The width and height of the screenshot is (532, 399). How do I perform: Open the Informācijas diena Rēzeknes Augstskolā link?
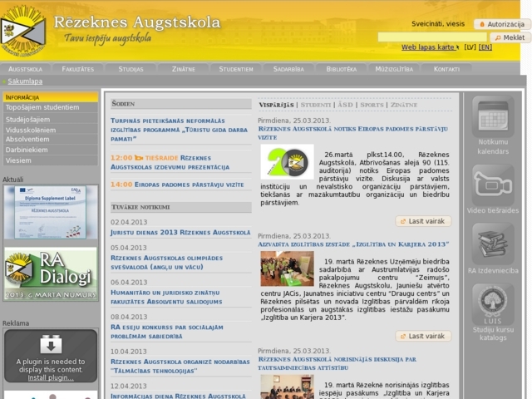tap(178, 396)
